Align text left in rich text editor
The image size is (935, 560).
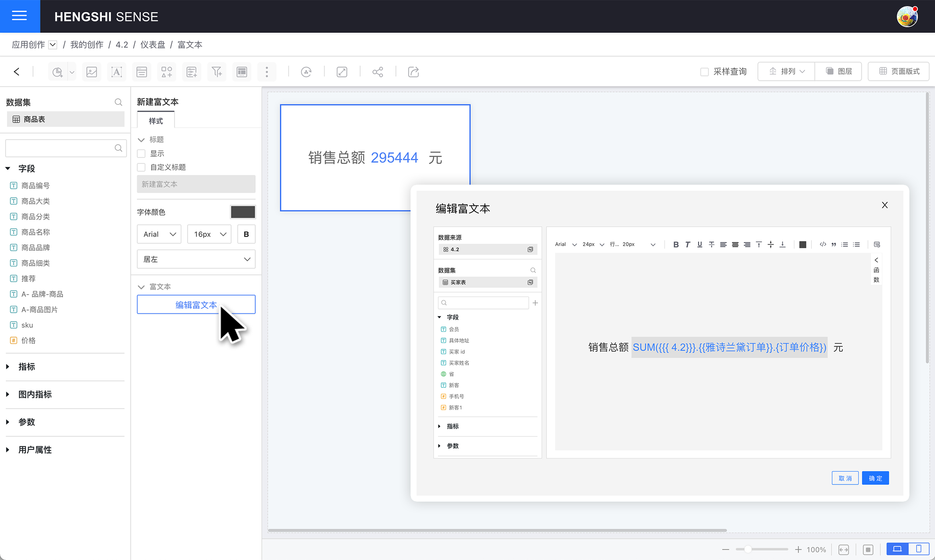tap(723, 245)
